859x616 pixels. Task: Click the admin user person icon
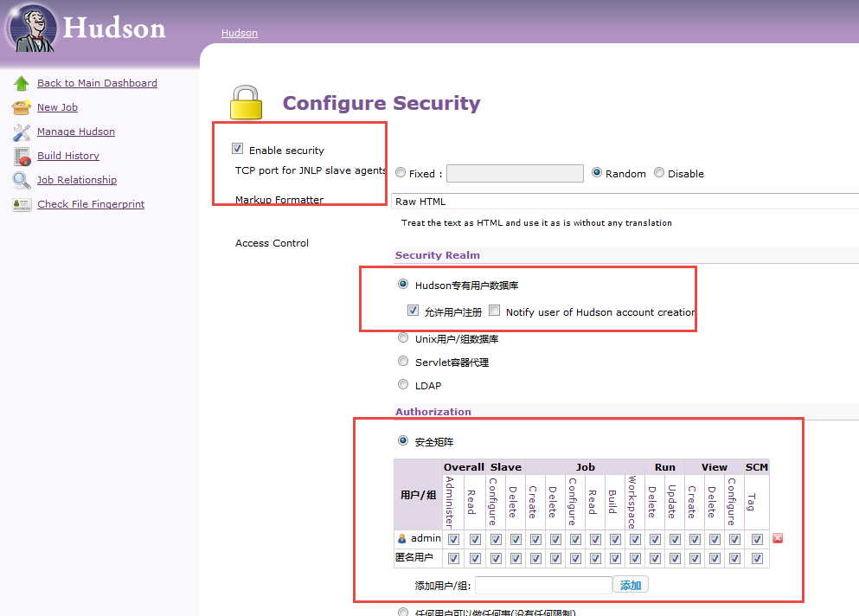(x=402, y=539)
